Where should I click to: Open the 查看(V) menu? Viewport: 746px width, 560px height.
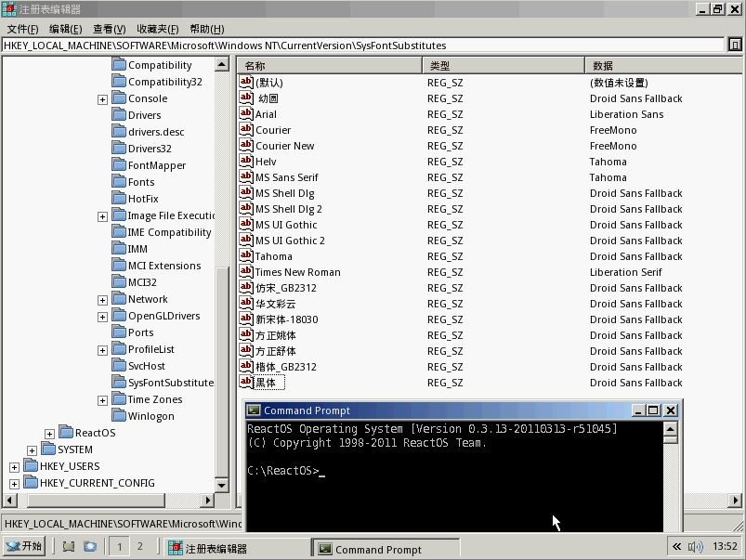coord(109,29)
